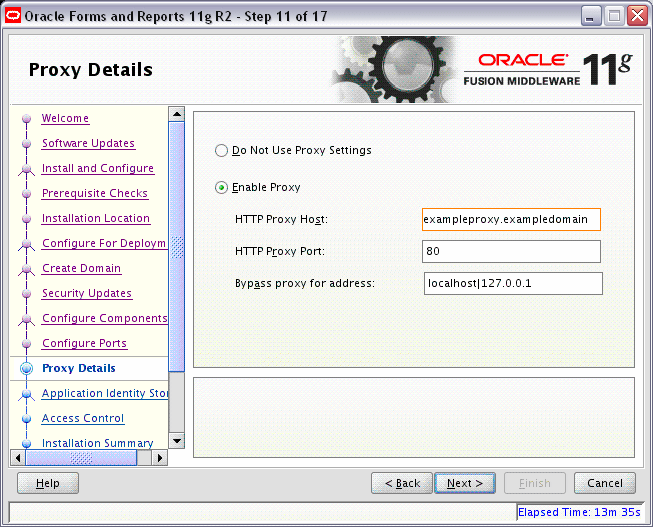Click the Elapsed Time status text
653x527 pixels.
tap(579, 512)
